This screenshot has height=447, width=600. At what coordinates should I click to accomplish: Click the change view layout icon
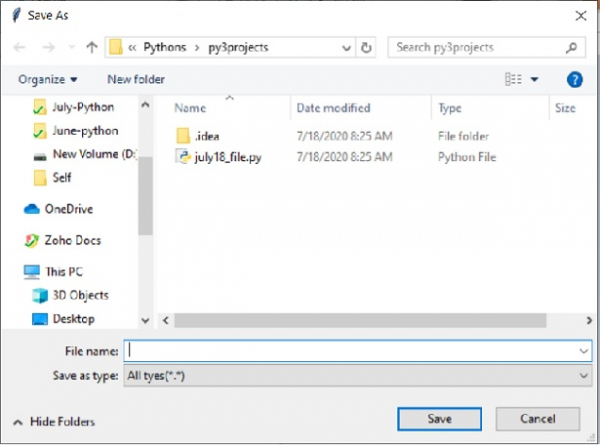(x=514, y=79)
